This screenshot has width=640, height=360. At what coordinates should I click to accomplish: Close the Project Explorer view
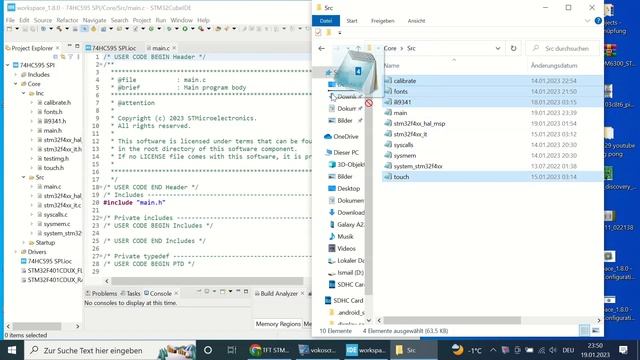coord(58,48)
